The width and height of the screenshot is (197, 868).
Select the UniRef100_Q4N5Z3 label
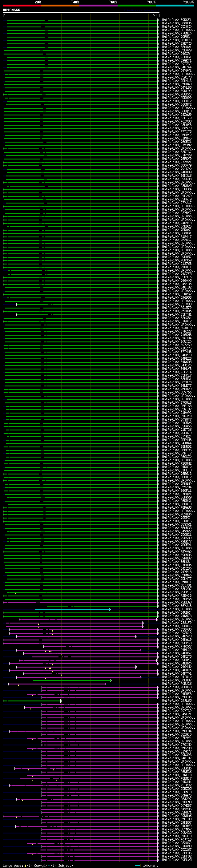176,616
